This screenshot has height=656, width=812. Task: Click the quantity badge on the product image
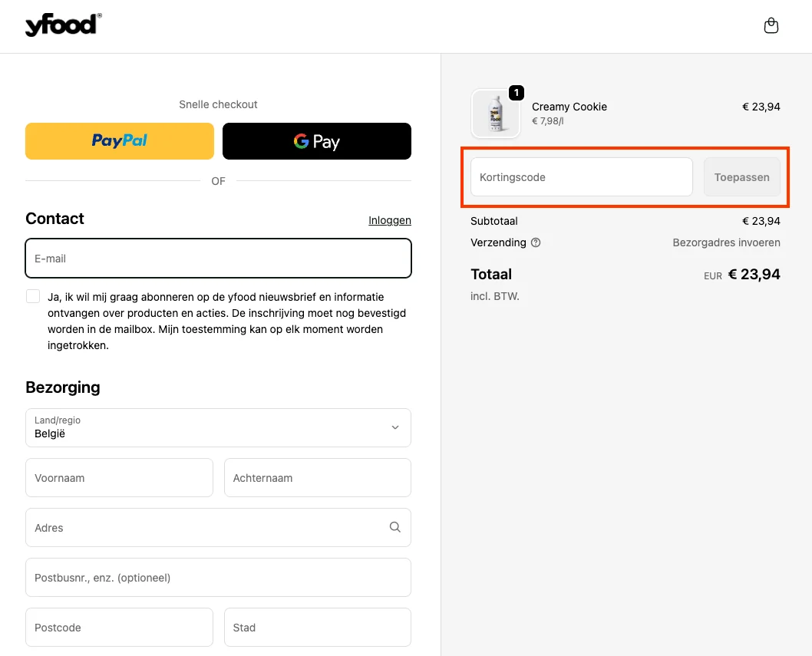pyautogui.click(x=517, y=93)
